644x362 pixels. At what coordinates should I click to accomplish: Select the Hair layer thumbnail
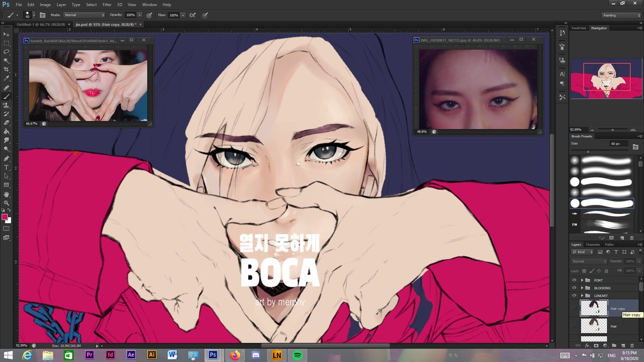click(594, 326)
